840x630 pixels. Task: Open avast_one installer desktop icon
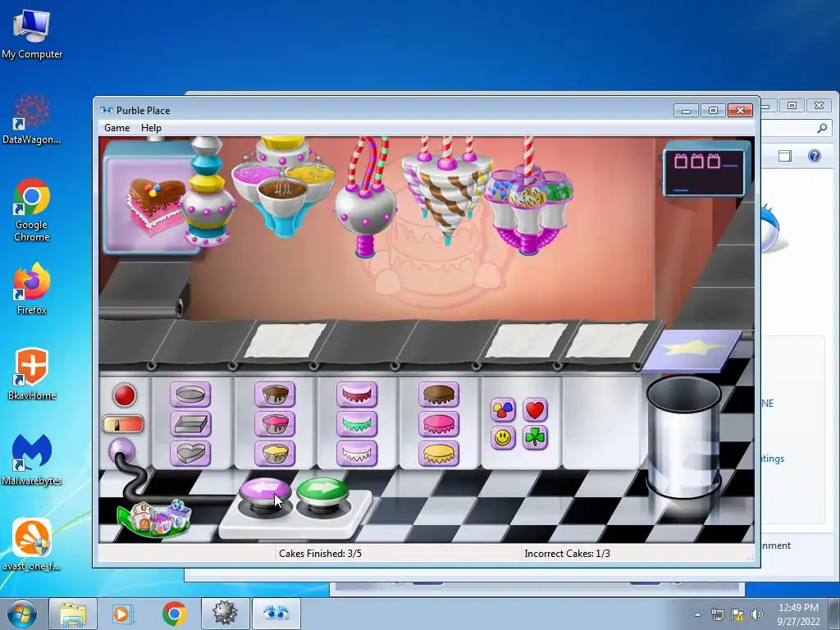32,545
